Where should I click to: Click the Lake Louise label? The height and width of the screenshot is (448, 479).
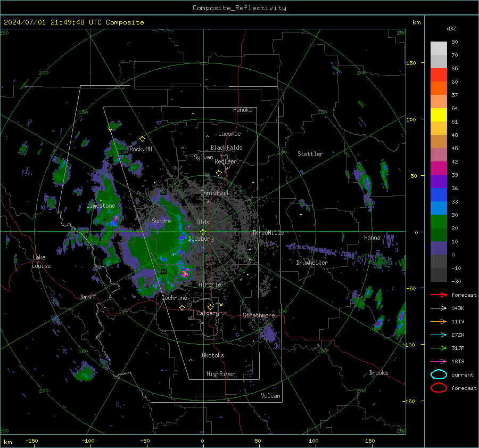click(41, 262)
